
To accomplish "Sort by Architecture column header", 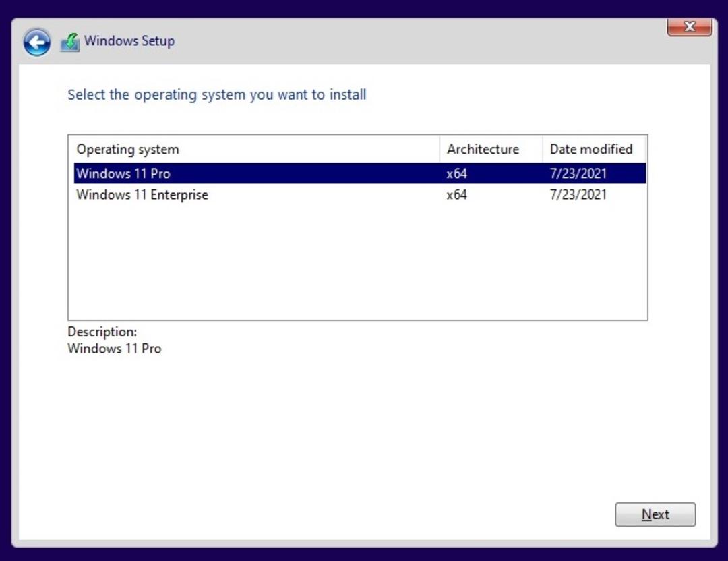I will click(491, 149).
